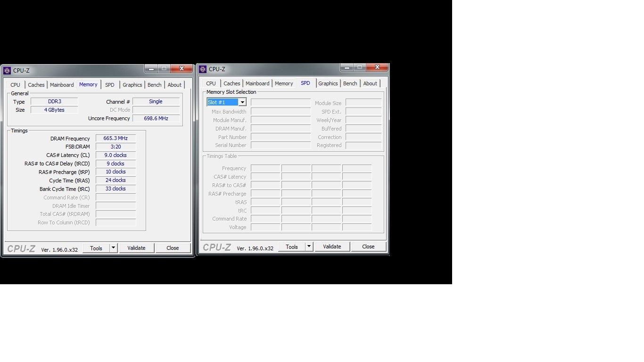The height and width of the screenshot is (362, 644).
Task: Click the empty Buffered field
Action: pyautogui.click(x=363, y=128)
